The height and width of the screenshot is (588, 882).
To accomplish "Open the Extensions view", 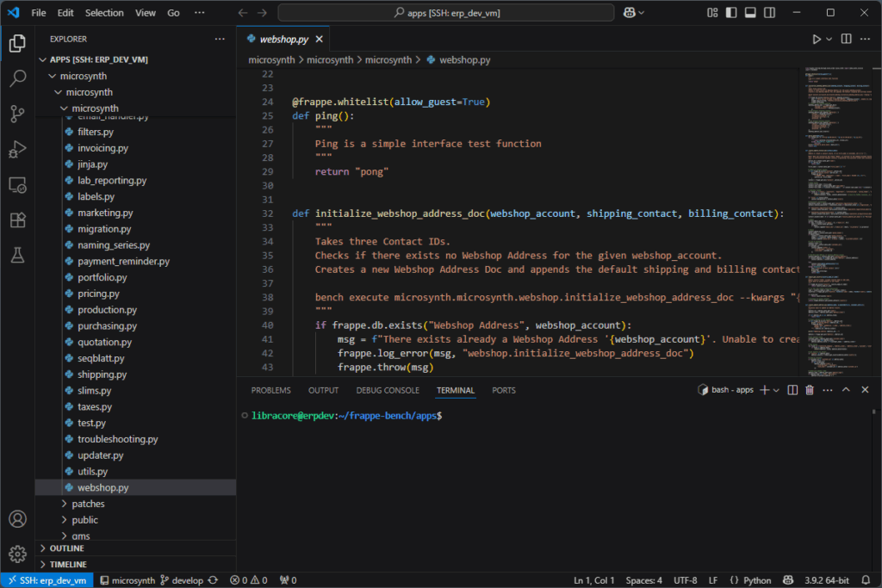I will pyautogui.click(x=17, y=220).
